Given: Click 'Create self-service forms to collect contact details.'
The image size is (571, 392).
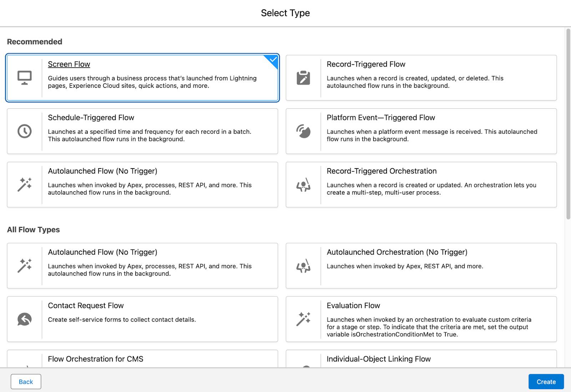Looking at the screenshot, I should [122, 320].
